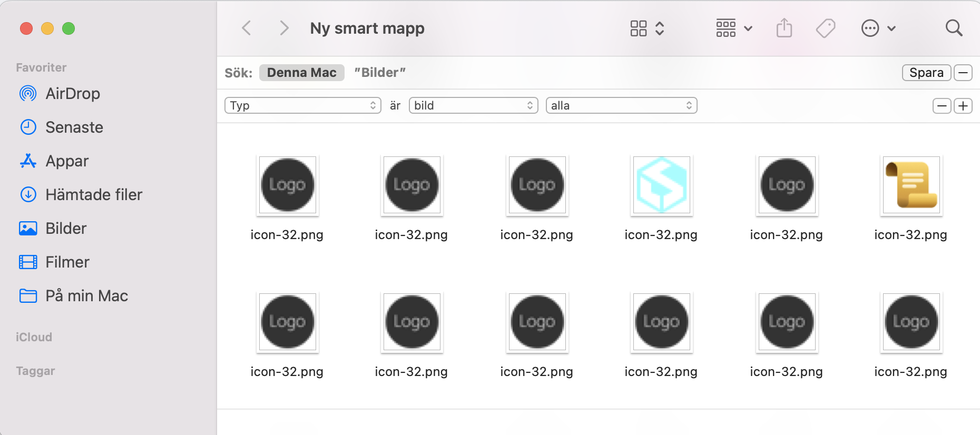Go back with the left chevron
980x435 pixels.
pyautogui.click(x=246, y=28)
